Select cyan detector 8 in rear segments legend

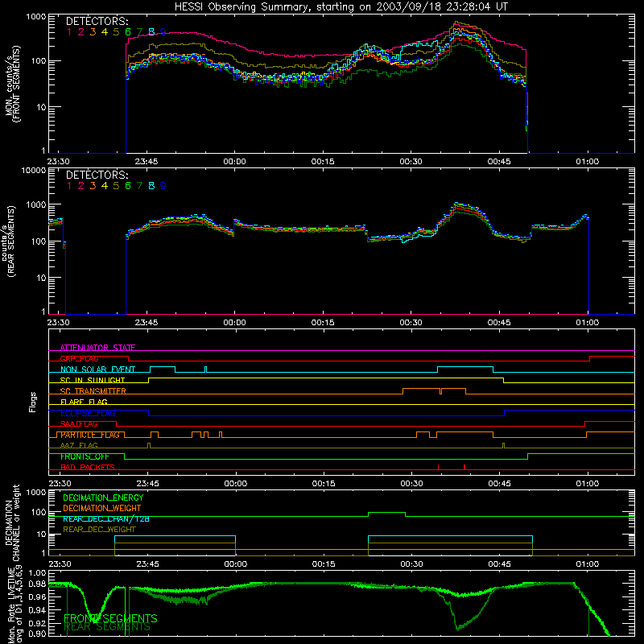151,186
